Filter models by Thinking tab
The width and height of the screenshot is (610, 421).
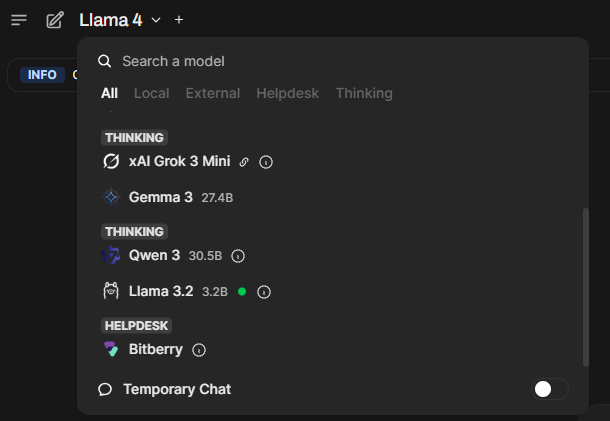[x=364, y=93]
